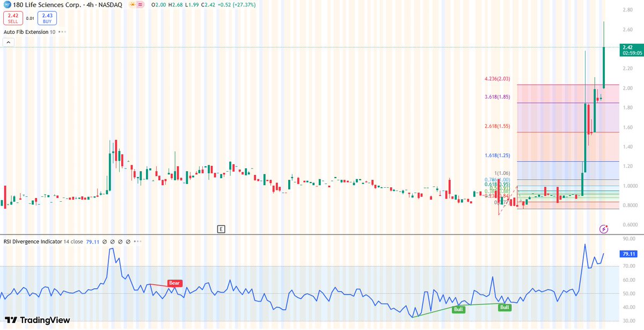
Task: Click the RSI value tag 79.11 on axis
Action: [x=627, y=253]
